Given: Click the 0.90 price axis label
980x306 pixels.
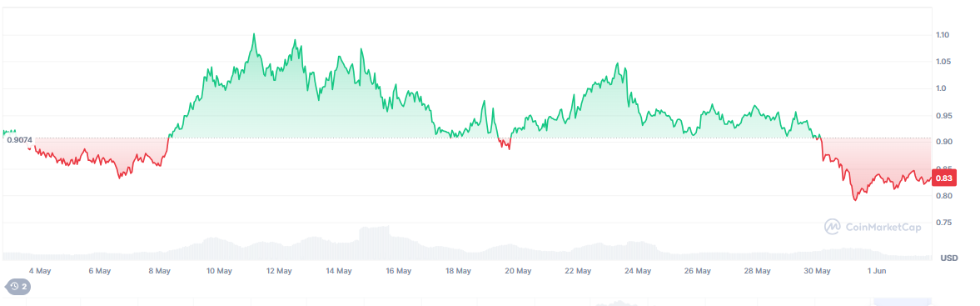Looking at the screenshot, I should pyautogui.click(x=943, y=142).
